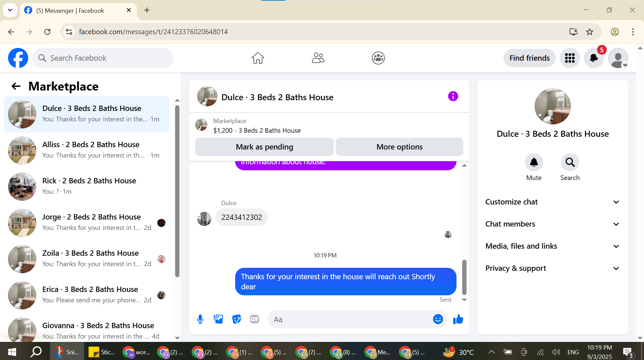
Task: Mute this conversation bell icon
Action: click(x=534, y=163)
